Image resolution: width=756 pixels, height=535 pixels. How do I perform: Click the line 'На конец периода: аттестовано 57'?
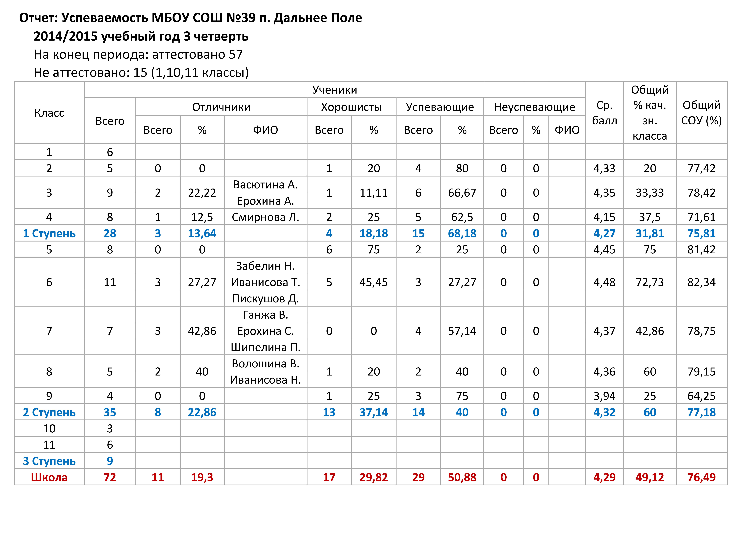point(138,54)
